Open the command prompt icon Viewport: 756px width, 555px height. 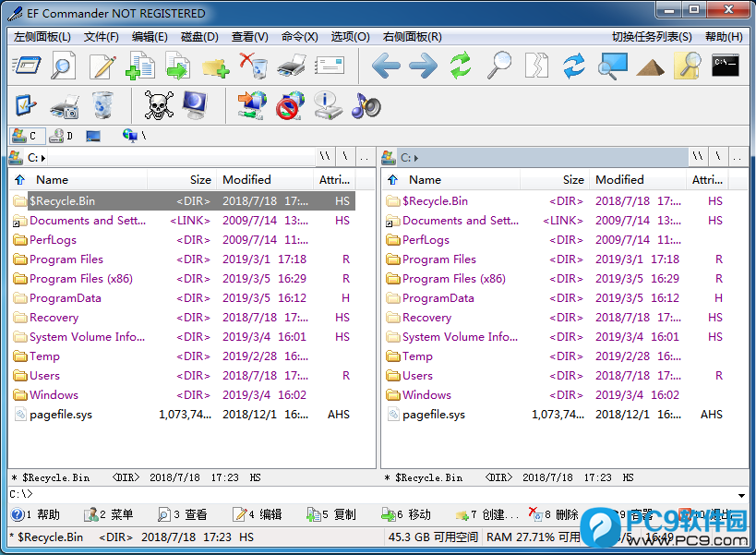coord(726,65)
